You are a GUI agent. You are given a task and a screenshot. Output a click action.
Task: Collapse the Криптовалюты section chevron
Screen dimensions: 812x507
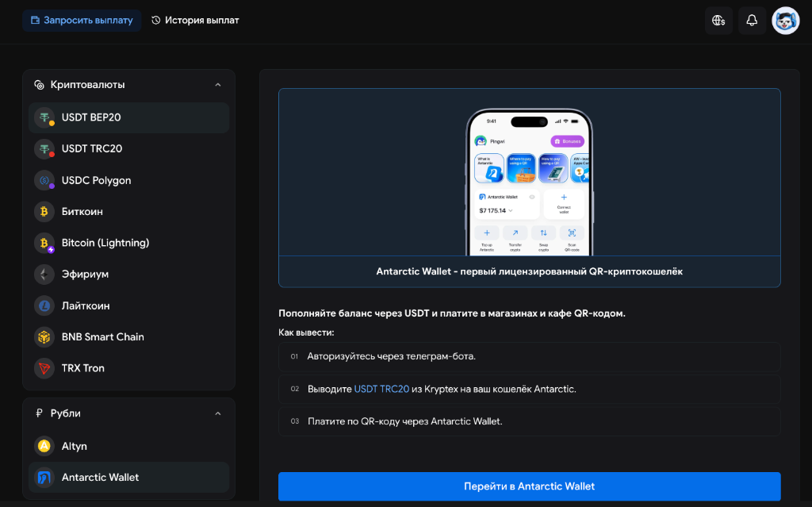tap(218, 84)
